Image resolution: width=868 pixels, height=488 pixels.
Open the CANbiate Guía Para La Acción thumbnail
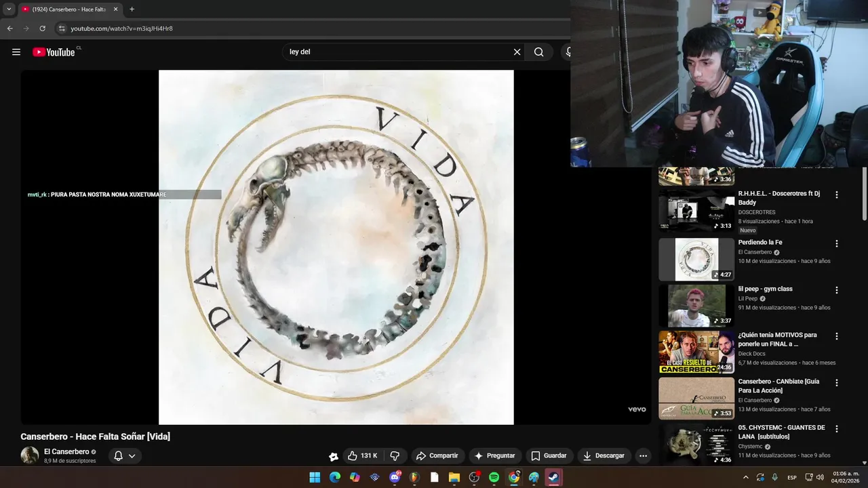click(x=696, y=398)
